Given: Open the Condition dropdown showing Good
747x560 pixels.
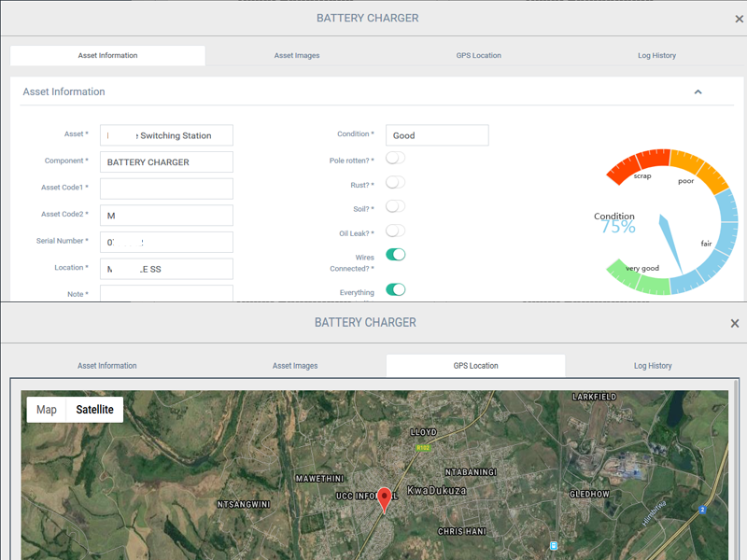Looking at the screenshot, I should [437, 135].
